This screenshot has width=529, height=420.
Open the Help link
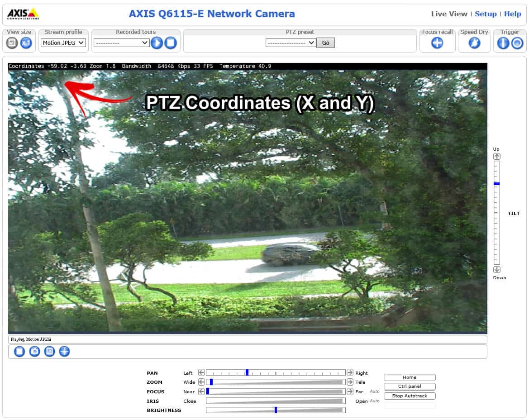[512, 14]
